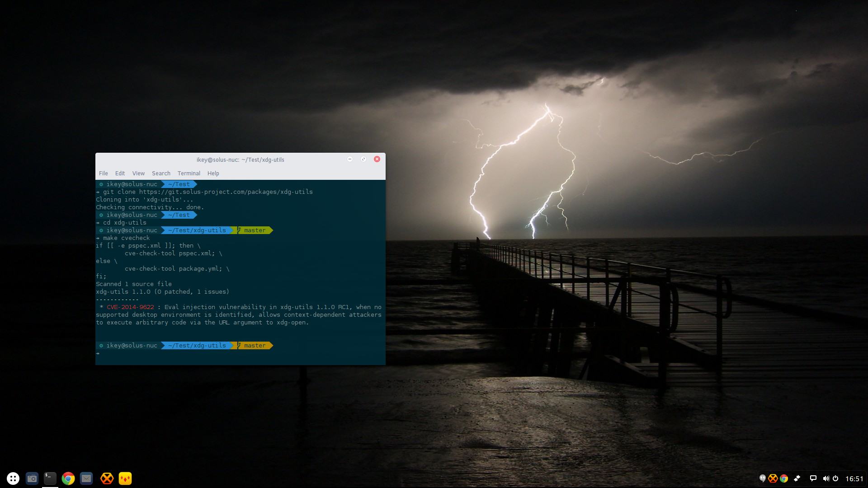Open the mail client from the panel
This screenshot has width=868, height=488.
click(x=86, y=478)
